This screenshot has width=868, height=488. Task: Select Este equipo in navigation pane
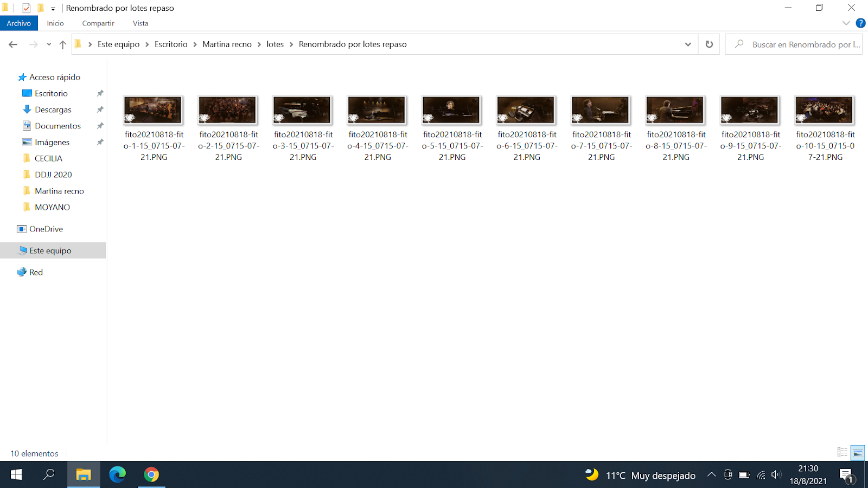pyautogui.click(x=53, y=251)
